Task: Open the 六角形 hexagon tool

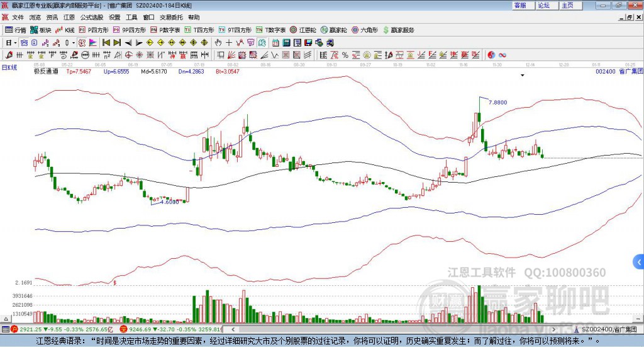Action: [x=365, y=30]
